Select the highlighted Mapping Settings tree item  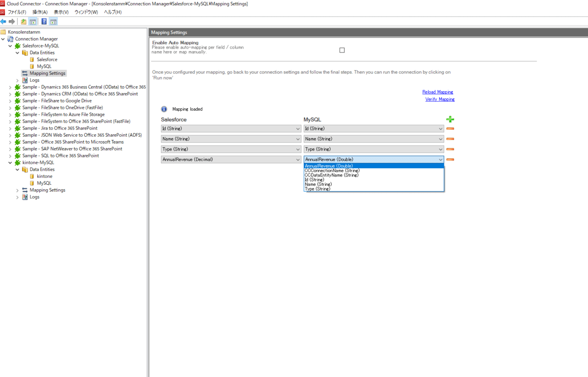pos(48,73)
